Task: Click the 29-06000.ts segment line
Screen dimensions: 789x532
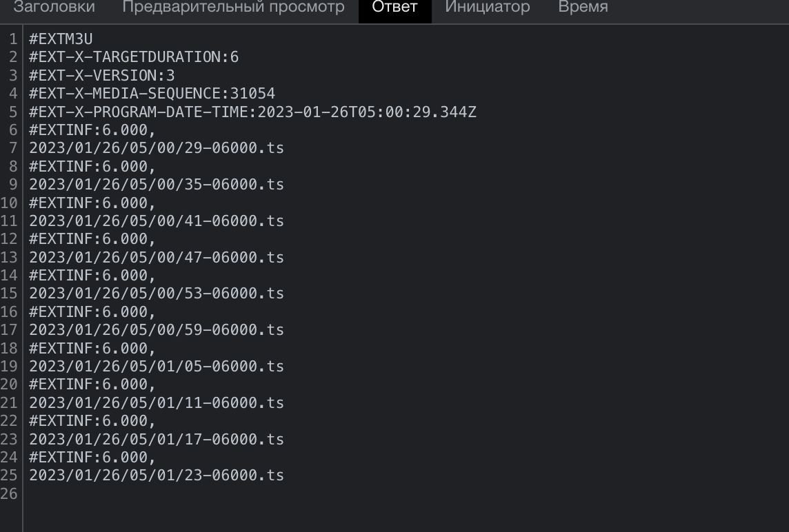Action: click(x=157, y=148)
